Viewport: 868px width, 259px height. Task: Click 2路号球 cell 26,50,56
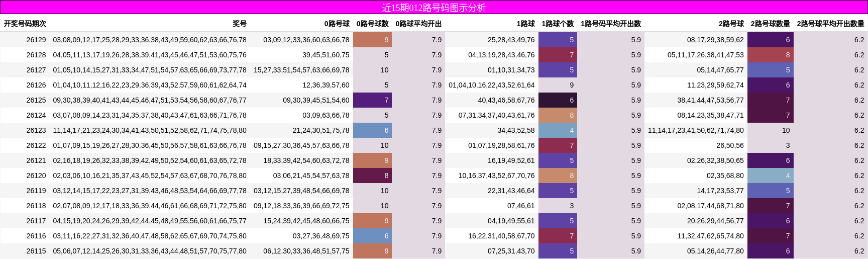click(x=730, y=145)
